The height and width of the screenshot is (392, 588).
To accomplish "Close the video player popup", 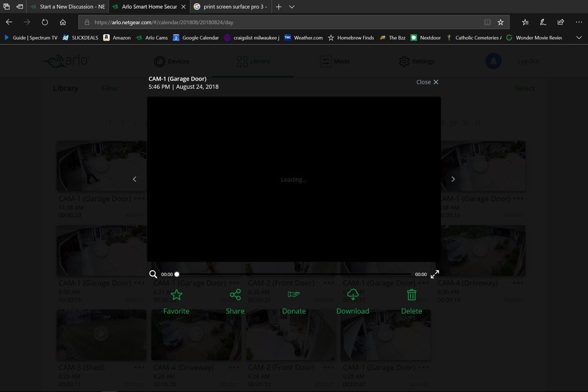I will [427, 82].
